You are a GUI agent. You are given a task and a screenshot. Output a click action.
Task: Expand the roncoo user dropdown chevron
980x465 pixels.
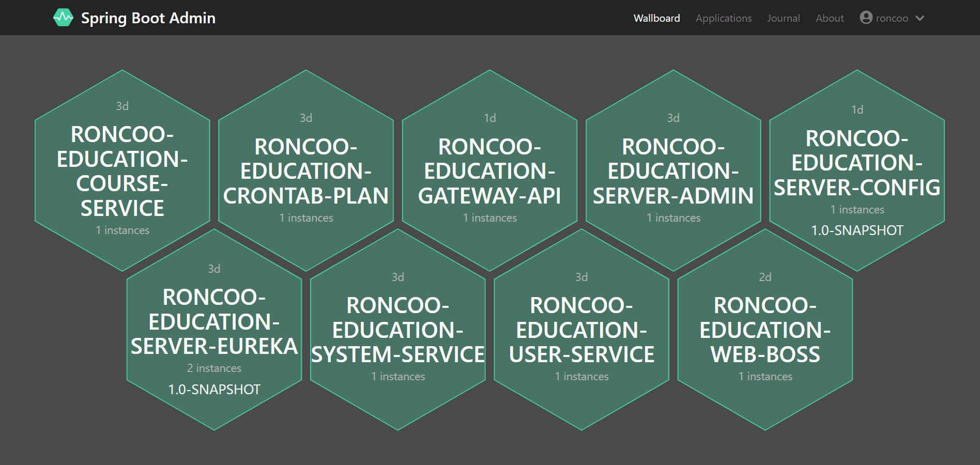point(920,18)
